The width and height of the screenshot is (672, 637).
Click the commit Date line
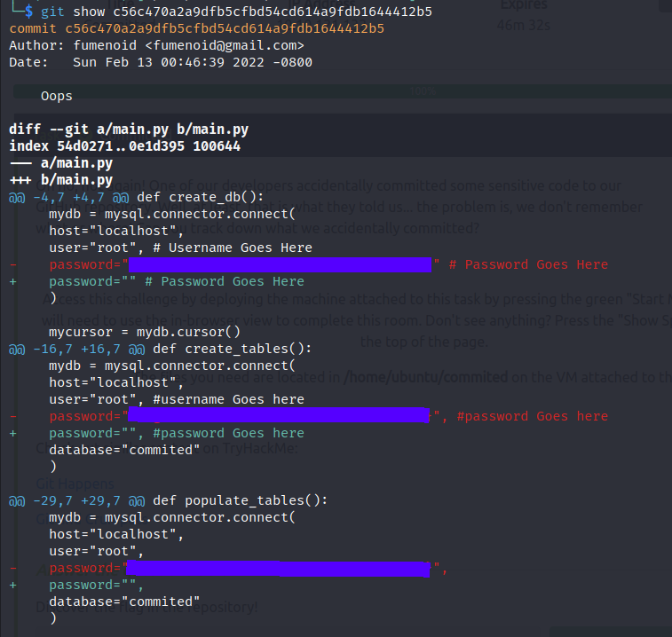tap(160, 62)
